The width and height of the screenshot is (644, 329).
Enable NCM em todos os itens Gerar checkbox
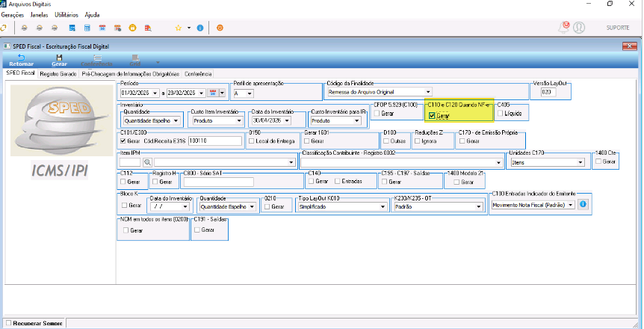pos(126,231)
